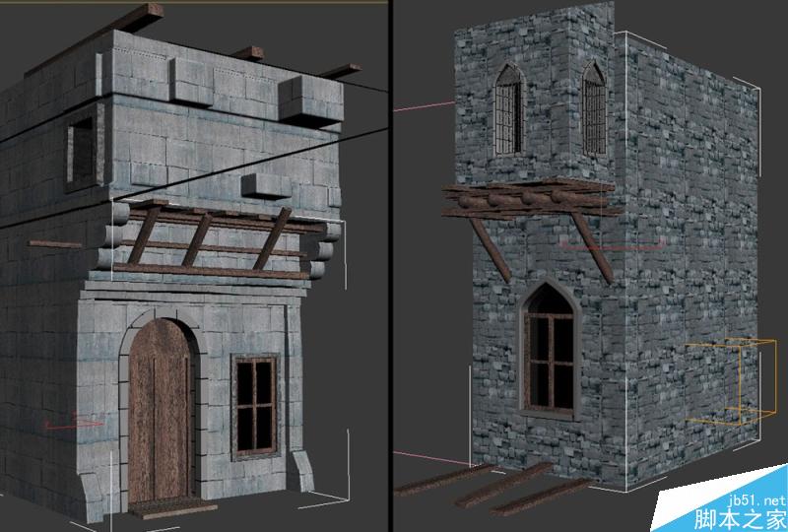
Task: Select the arched wooden door in left viewport
Action: [x=160, y=410]
